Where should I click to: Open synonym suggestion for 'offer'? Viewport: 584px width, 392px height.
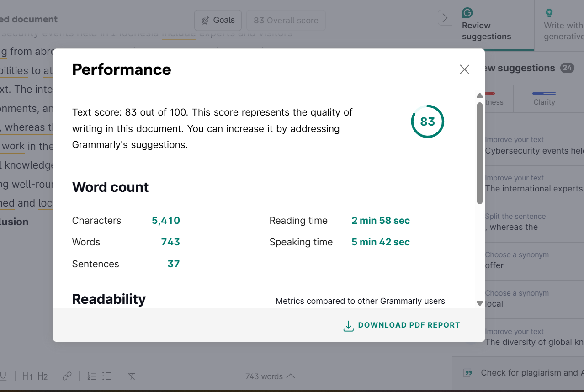tap(534, 260)
